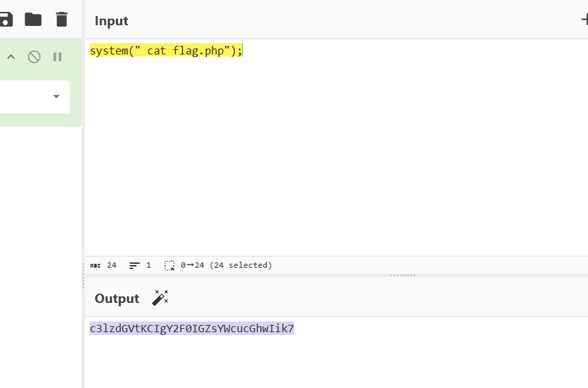
Task: Click inside the operation's dropdown select box
Action: [x=27, y=97]
